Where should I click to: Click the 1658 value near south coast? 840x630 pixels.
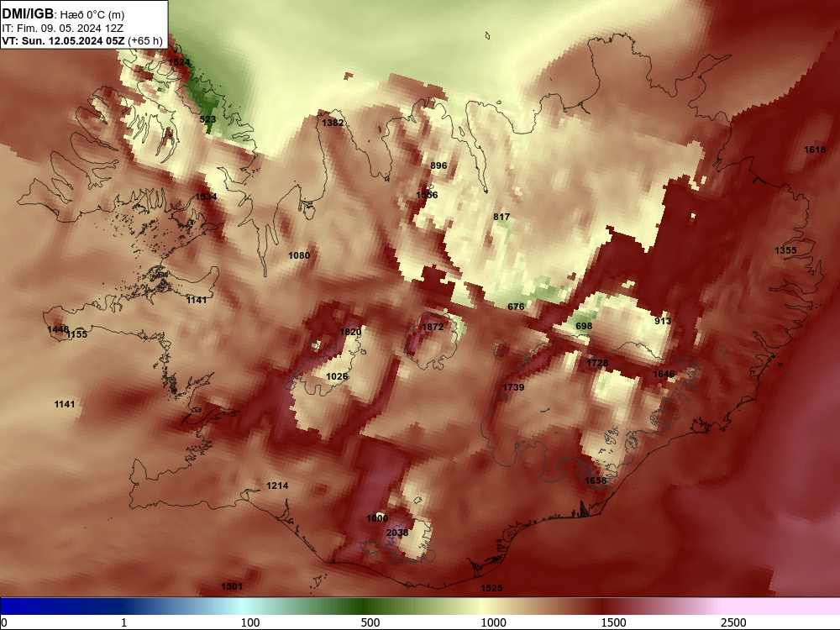coord(596,480)
